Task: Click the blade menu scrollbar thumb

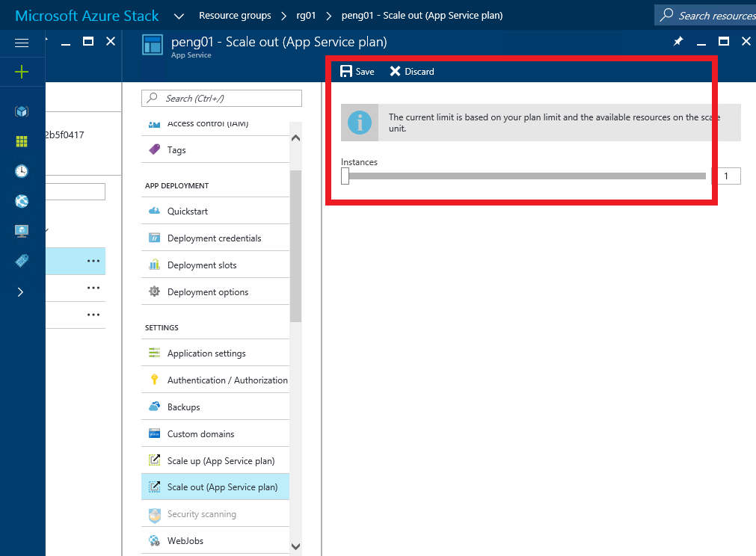Action: (296, 246)
